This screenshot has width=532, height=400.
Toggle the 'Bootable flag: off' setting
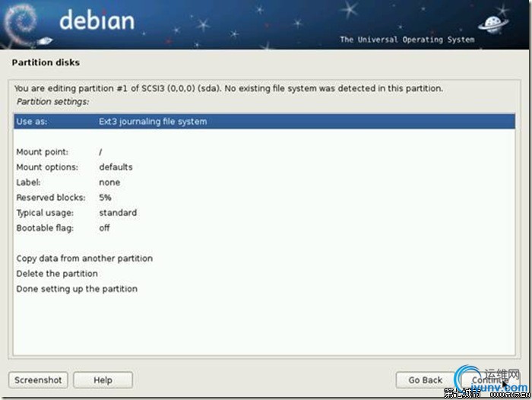pyautogui.click(x=264, y=228)
